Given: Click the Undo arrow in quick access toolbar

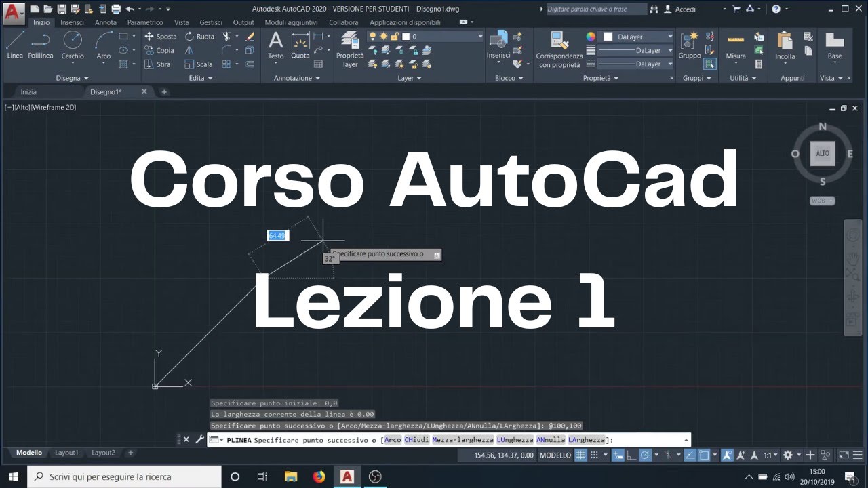Looking at the screenshot, I should (x=129, y=9).
